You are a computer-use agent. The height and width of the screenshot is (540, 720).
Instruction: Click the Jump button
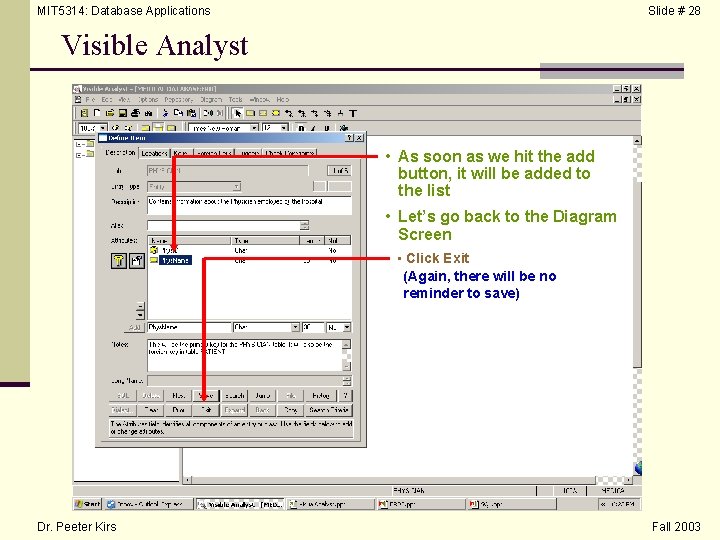click(x=262, y=395)
